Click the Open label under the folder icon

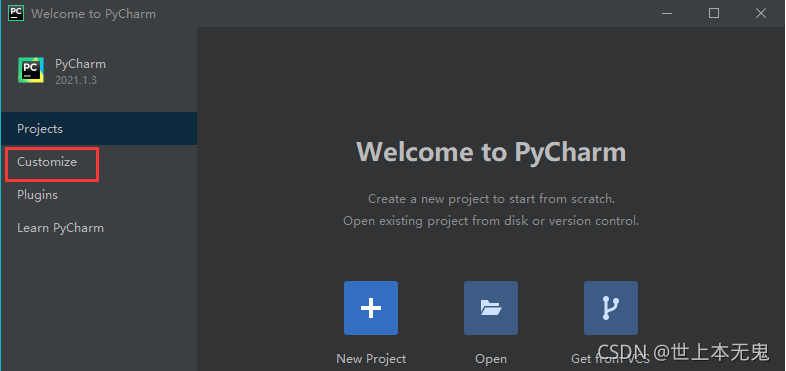click(491, 359)
